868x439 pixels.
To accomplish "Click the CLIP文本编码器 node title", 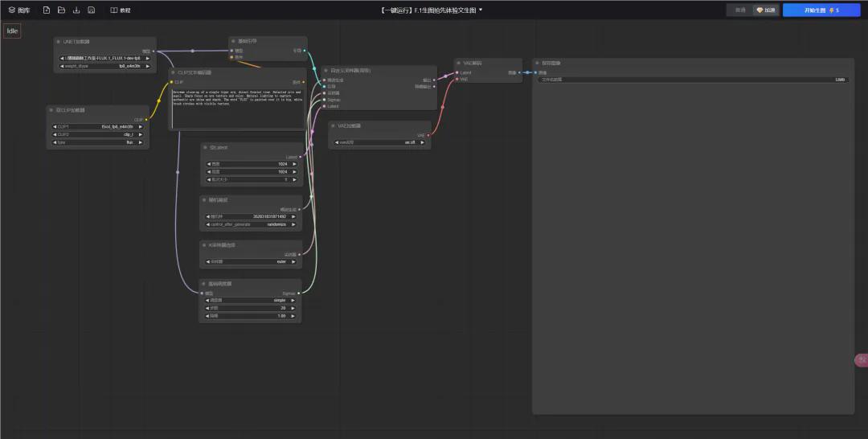I will point(194,72).
